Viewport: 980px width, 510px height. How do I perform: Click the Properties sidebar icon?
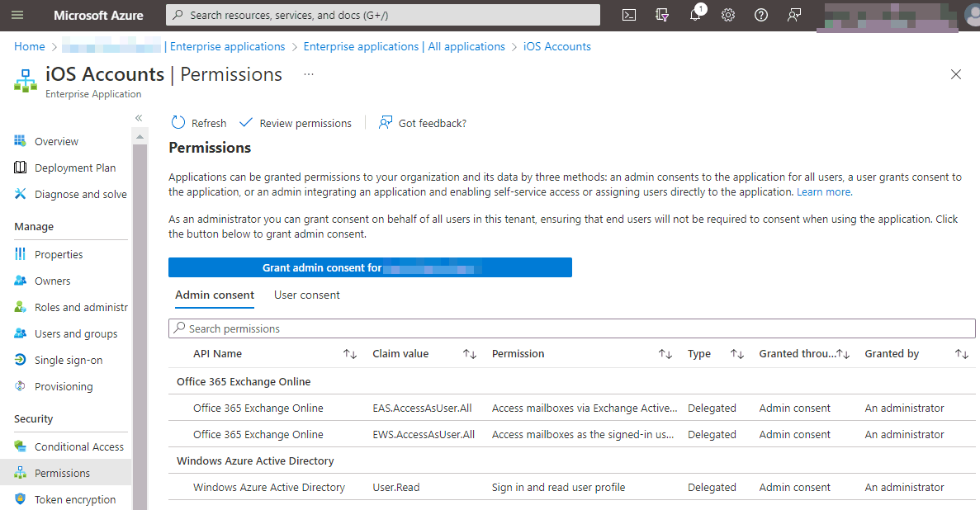coord(20,253)
